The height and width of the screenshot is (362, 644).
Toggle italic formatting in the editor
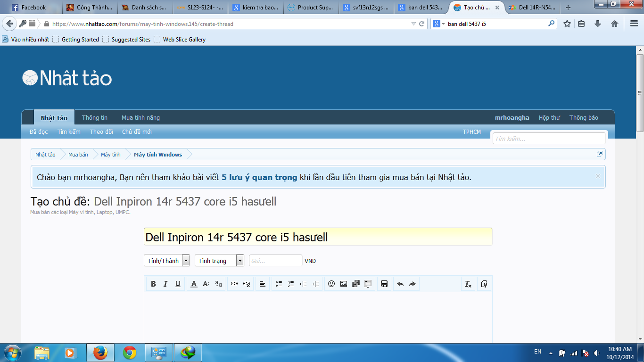(x=165, y=284)
